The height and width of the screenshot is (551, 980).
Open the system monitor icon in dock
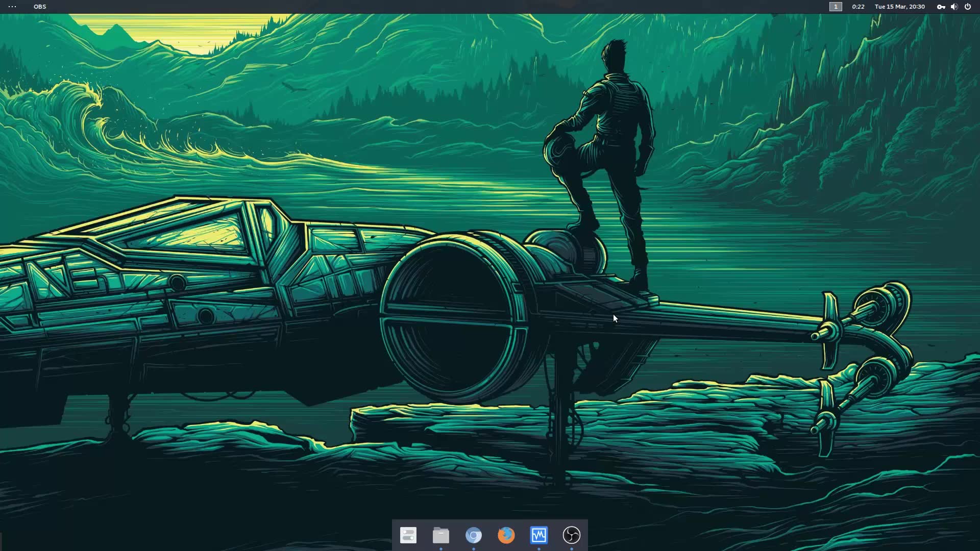point(539,535)
